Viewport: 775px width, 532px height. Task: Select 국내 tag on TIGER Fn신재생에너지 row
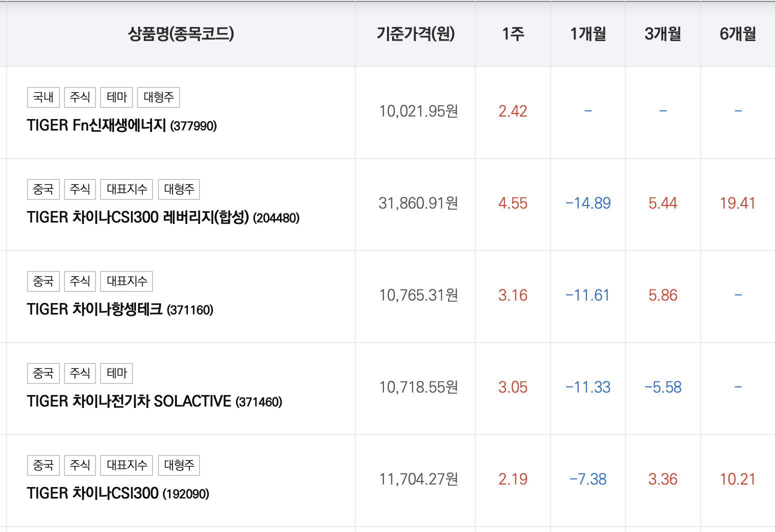point(43,97)
